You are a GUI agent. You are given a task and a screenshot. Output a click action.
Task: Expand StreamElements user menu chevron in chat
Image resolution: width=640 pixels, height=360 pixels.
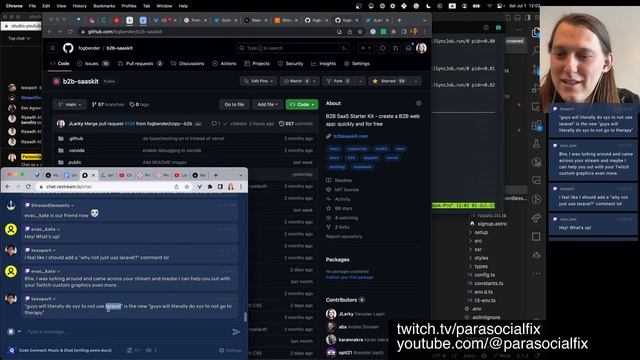click(x=73, y=205)
